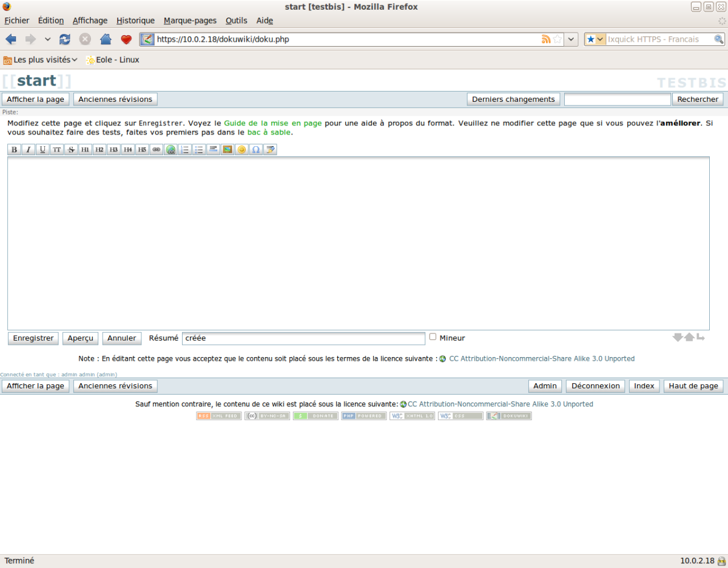Open the Outils menu

[237, 21]
